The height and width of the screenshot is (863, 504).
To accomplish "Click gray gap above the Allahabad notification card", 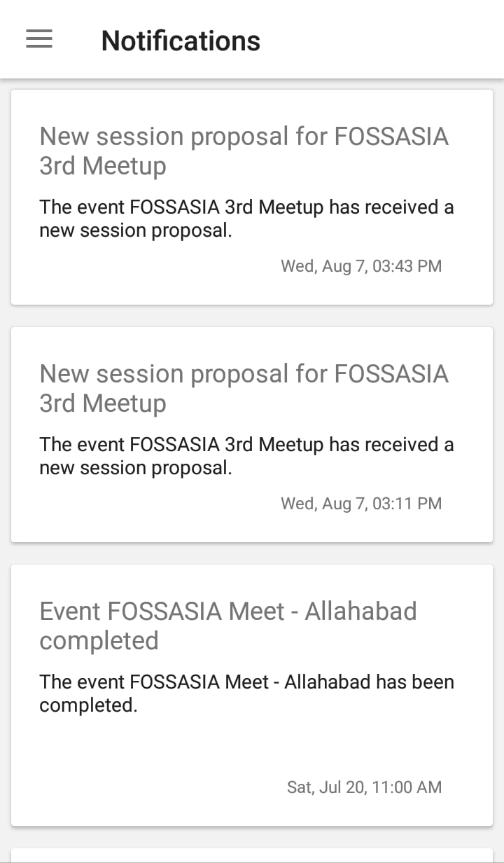I will click(252, 554).
